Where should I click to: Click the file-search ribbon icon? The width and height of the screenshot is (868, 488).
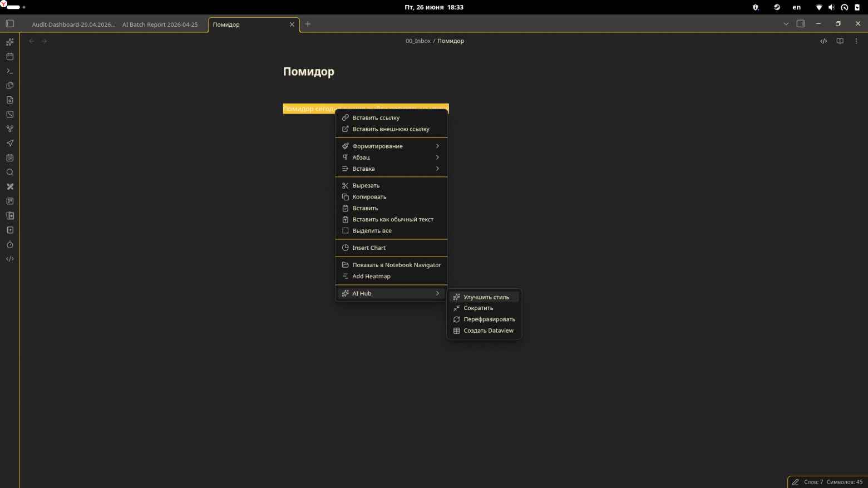[9, 100]
